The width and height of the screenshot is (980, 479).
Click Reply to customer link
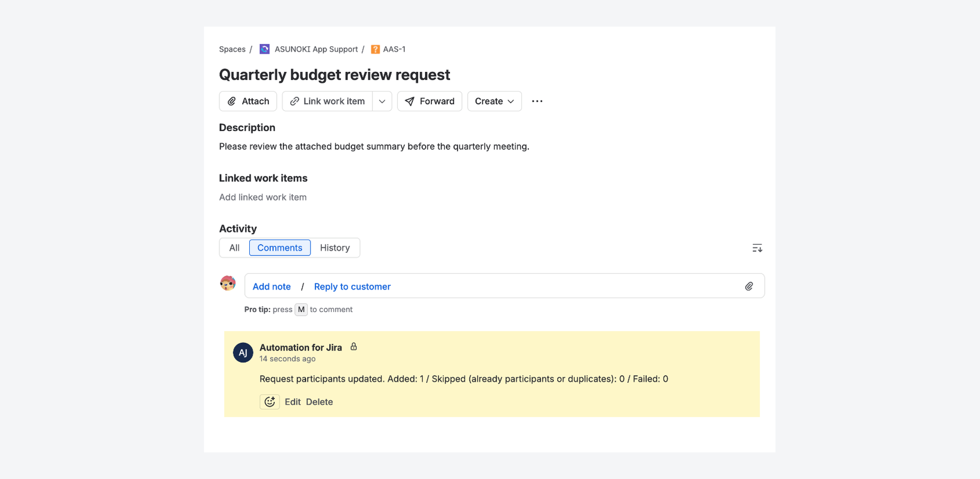[x=352, y=287]
